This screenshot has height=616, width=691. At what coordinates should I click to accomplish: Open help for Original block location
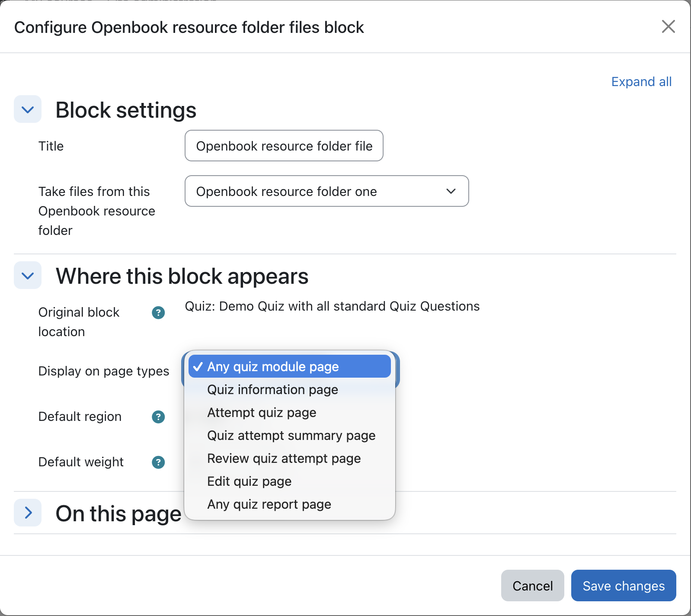point(158,312)
